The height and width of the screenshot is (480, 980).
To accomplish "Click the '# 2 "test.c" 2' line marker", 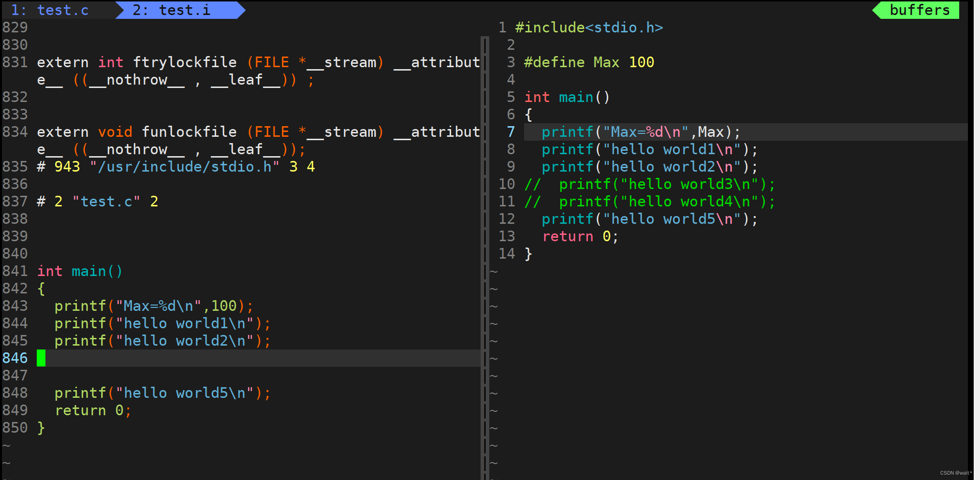I will pyautogui.click(x=98, y=202).
